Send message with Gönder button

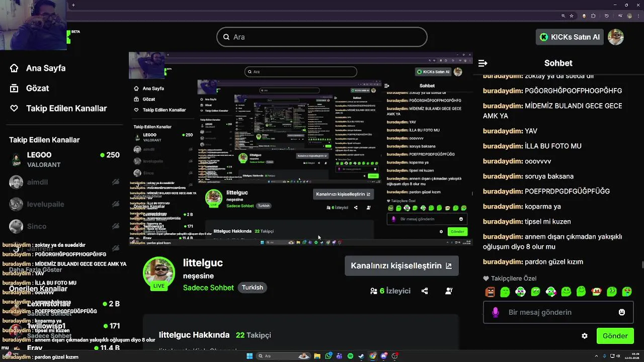tap(615, 336)
